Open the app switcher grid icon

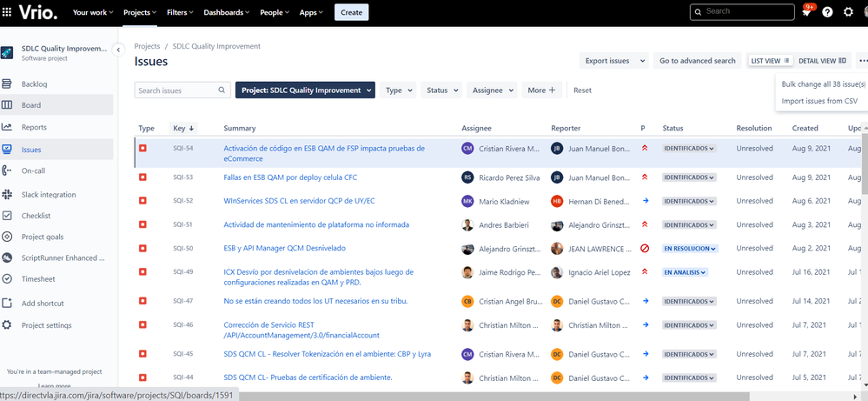pyautogui.click(x=7, y=12)
